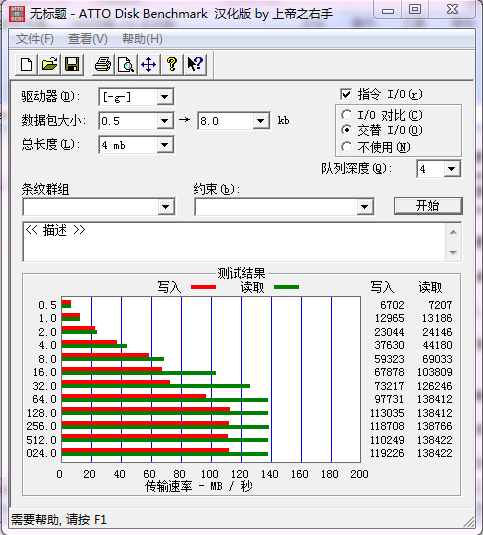This screenshot has width=483, height=535.
Task: Click the read value 138766
Action: click(x=435, y=426)
